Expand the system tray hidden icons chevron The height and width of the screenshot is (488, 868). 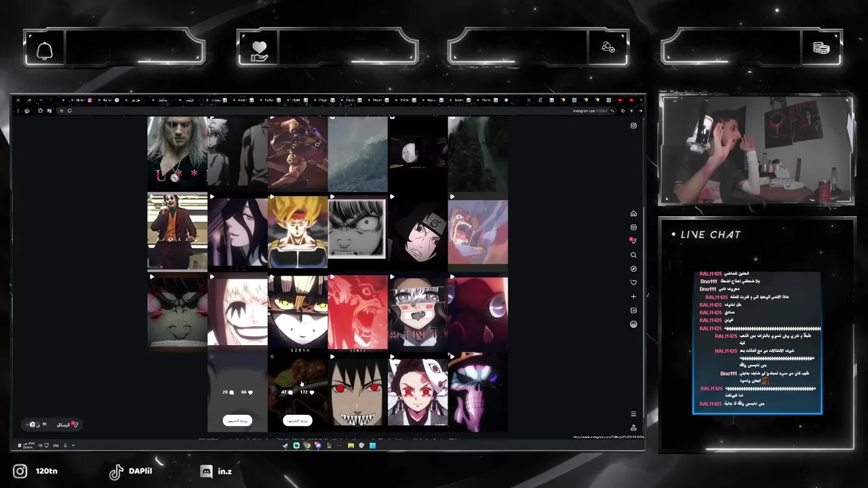pyautogui.click(x=73, y=445)
